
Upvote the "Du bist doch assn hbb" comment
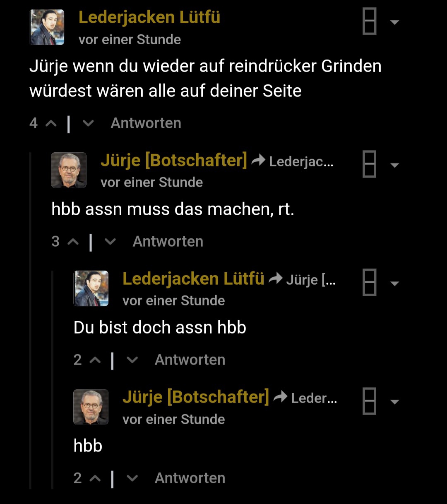tap(95, 360)
